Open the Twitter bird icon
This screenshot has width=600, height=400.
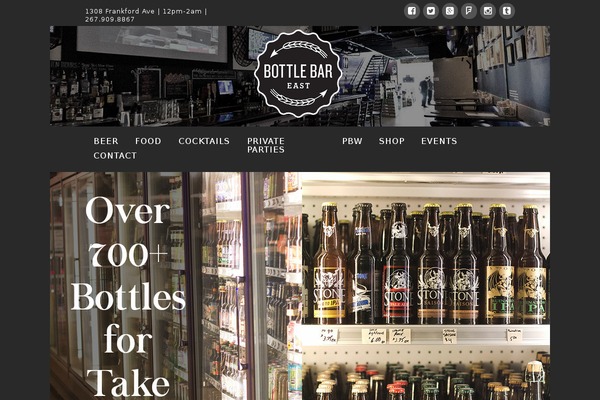[x=431, y=11]
